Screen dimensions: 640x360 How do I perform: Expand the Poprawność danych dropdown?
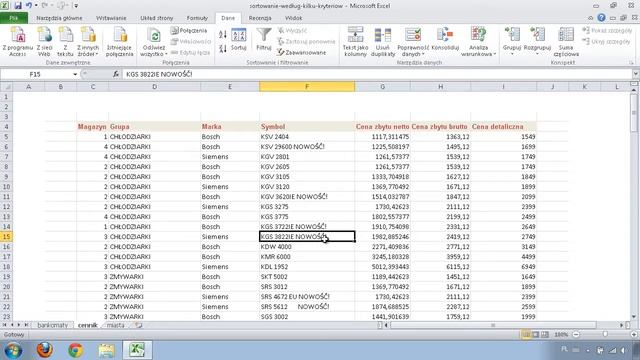point(413,51)
